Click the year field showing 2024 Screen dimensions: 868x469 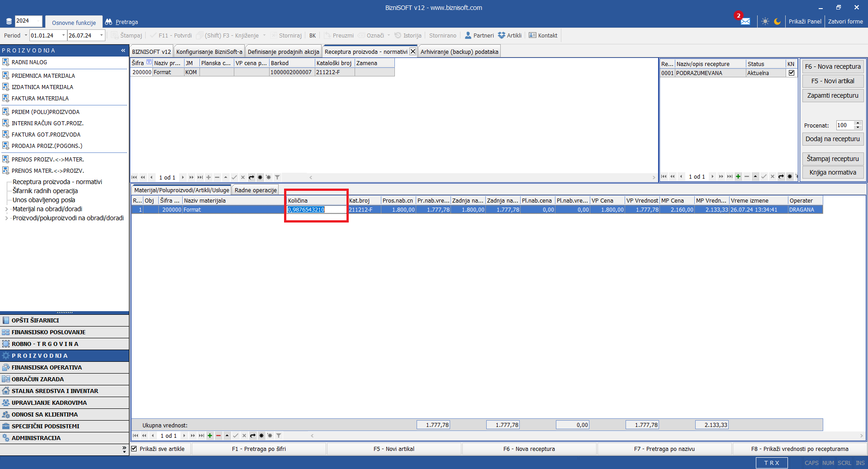point(28,21)
